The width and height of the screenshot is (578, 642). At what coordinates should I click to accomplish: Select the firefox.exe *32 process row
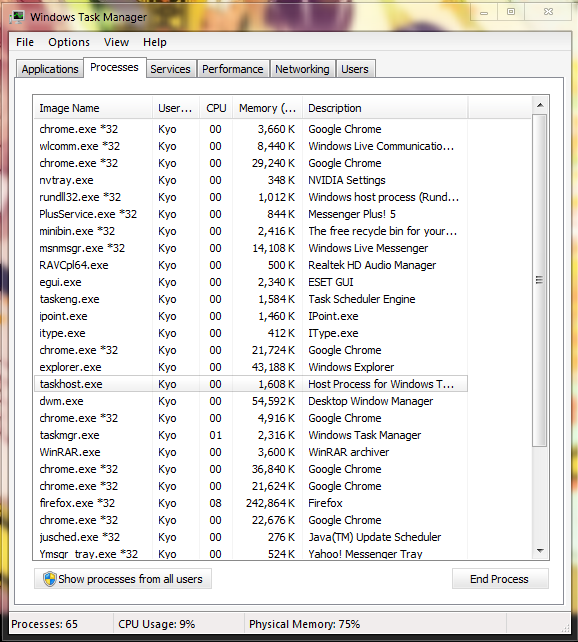click(x=251, y=503)
